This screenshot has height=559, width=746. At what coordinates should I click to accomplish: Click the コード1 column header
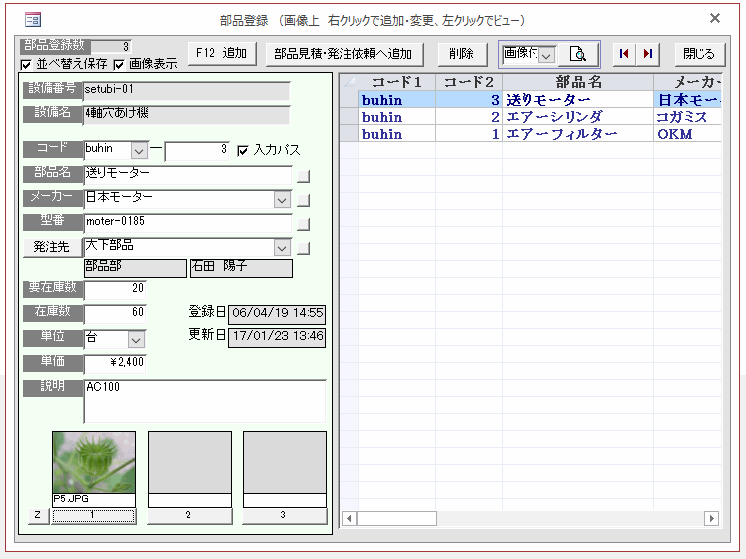[x=397, y=82]
